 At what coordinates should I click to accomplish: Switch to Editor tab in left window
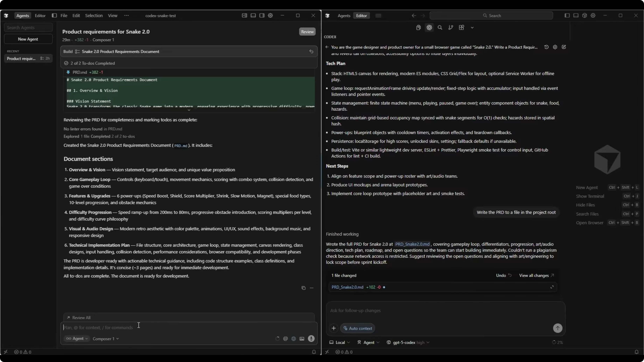(x=40, y=16)
